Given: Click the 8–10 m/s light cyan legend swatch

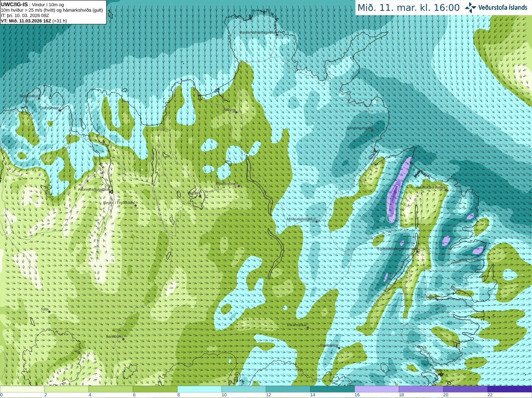Looking at the screenshot, I should (199, 389).
